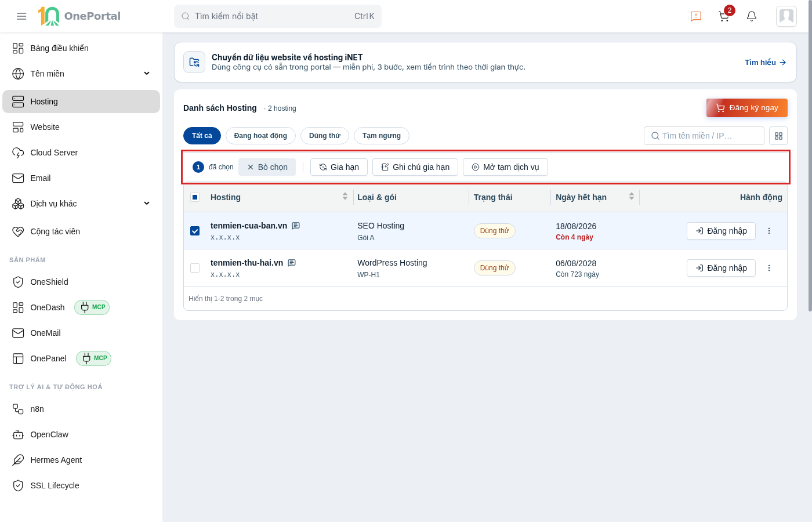Click Ghi chú gia hạn button
Viewport: 812px width, 522px height.
[415, 167]
